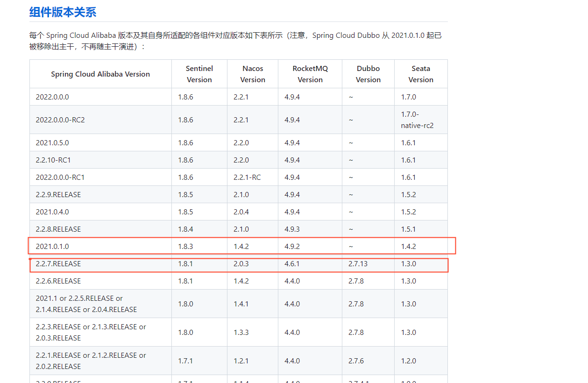The height and width of the screenshot is (383, 588).
Task: Click the Seata Version column header
Action: coord(421,74)
